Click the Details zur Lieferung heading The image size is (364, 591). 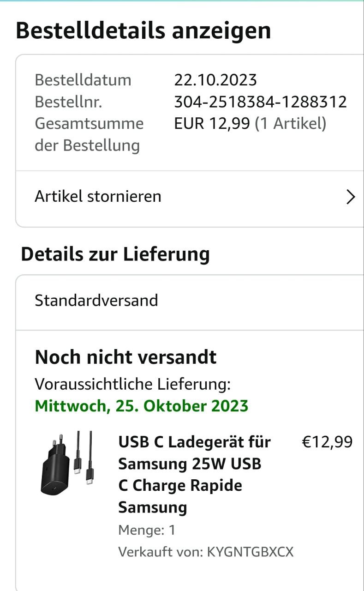tap(115, 254)
